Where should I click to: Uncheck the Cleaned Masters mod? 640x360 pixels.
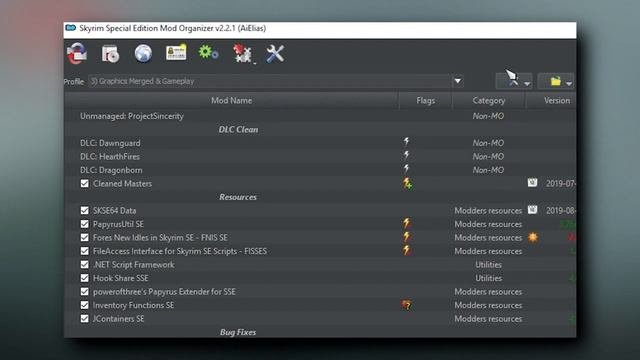pos(84,184)
